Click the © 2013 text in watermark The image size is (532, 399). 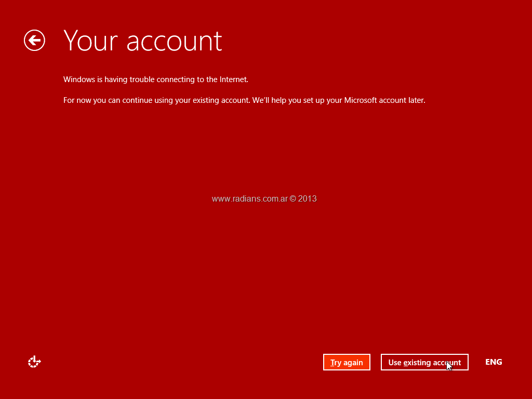point(303,198)
